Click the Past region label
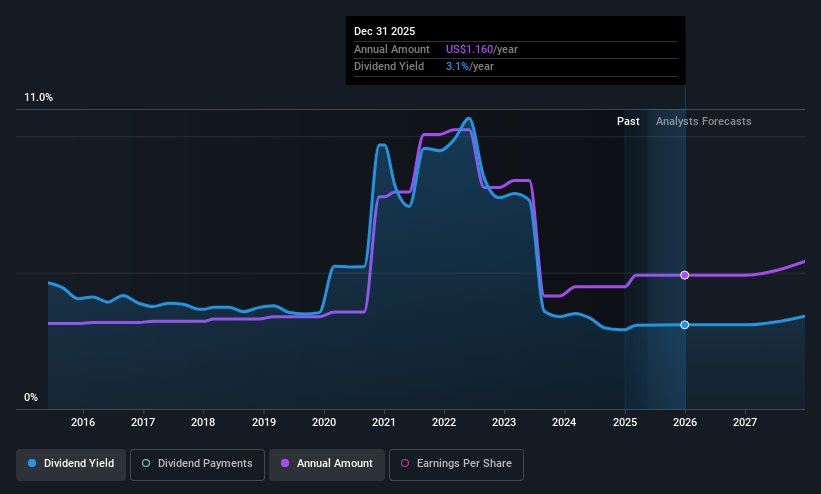The width and height of the screenshot is (821, 494). pyautogui.click(x=628, y=122)
